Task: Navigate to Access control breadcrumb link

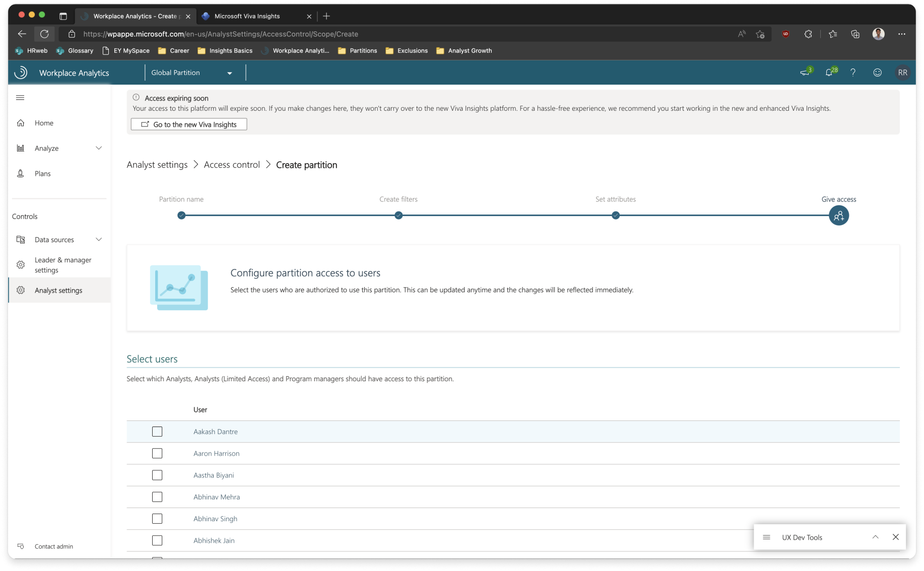Action: (x=232, y=165)
